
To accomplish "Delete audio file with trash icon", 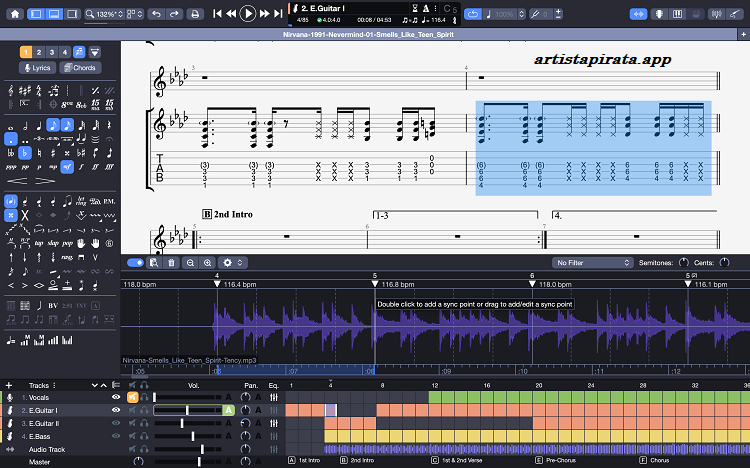I will tap(171, 263).
